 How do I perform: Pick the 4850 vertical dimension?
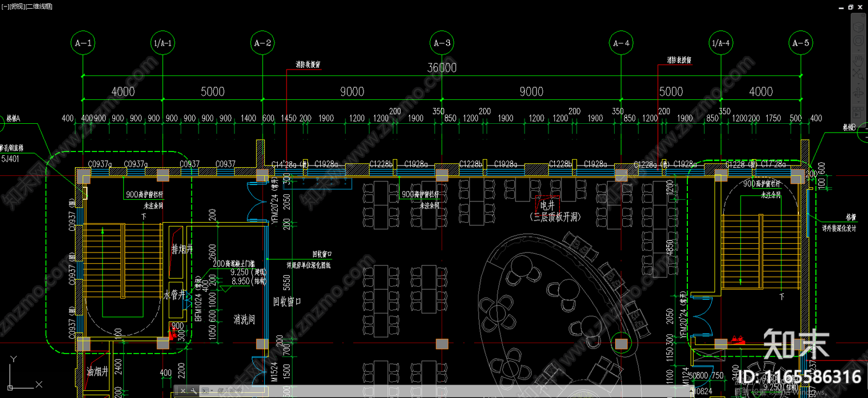click(669, 247)
